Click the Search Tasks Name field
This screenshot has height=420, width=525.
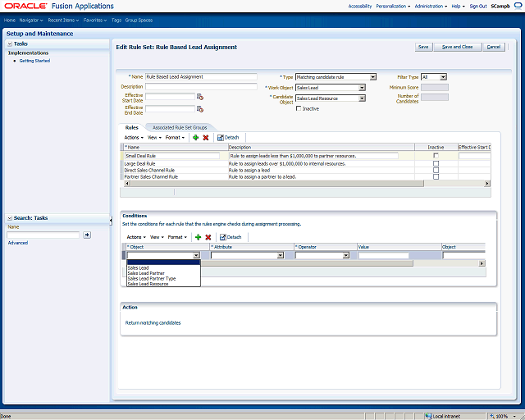click(x=43, y=235)
